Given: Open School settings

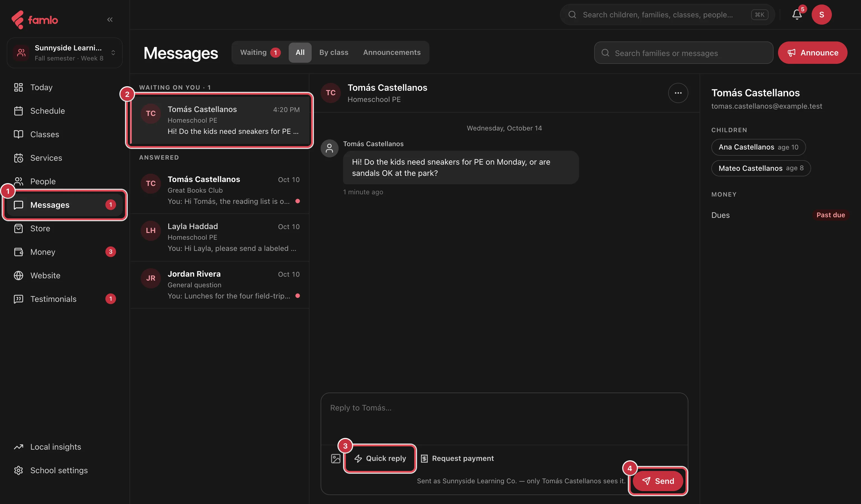Looking at the screenshot, I should tap(64, 471).
